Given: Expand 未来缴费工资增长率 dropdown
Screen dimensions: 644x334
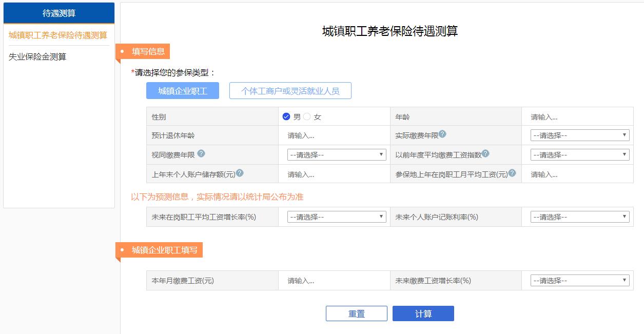Looking at the screenshot, I should click(580, 281).
